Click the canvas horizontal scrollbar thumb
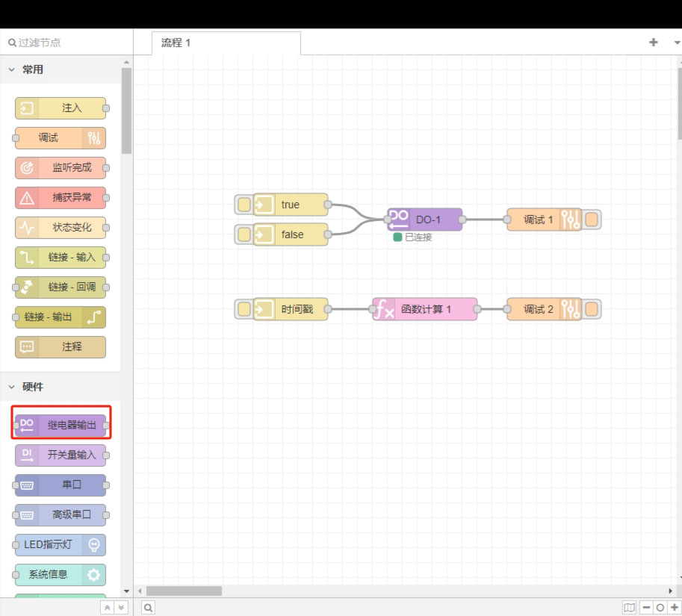 coord(184,591)
